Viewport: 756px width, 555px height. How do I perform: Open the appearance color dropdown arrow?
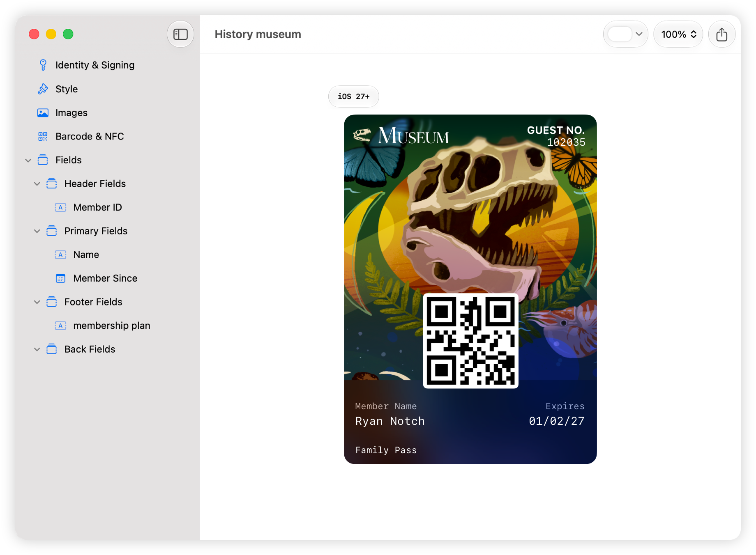pos(639,34)
